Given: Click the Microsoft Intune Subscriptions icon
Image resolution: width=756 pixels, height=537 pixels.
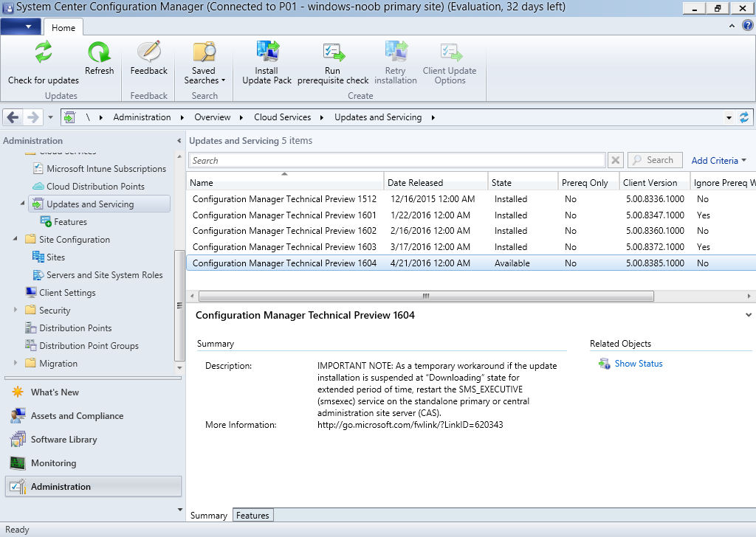Looking at the screenshot, I should click(x=38, y=169).
